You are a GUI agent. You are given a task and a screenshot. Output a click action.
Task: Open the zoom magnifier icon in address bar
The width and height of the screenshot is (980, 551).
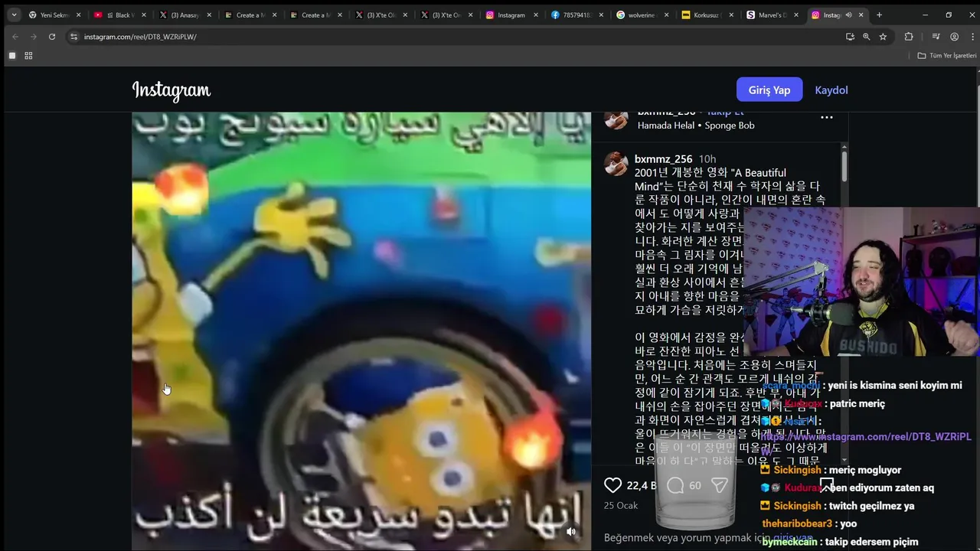(866, 36)
